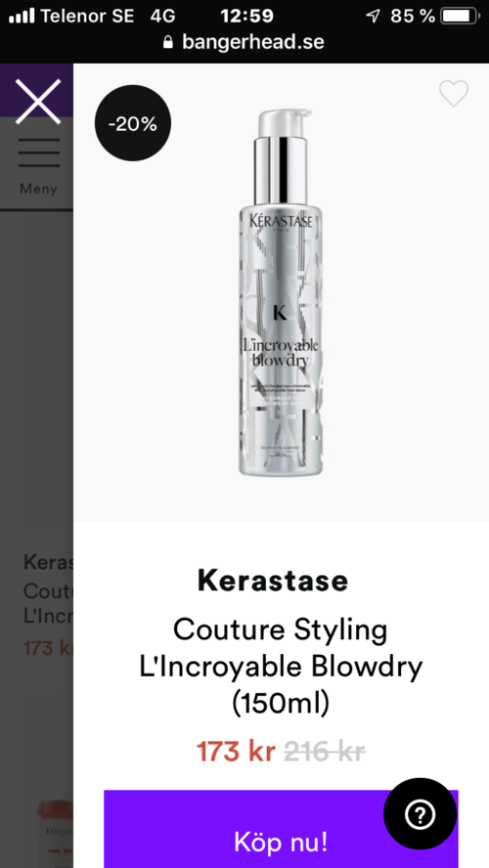Image resolution: width=489 pixels, height=868 pixels.
Task: Tap the bangerhead.se address bar
Action: (244, 42)
